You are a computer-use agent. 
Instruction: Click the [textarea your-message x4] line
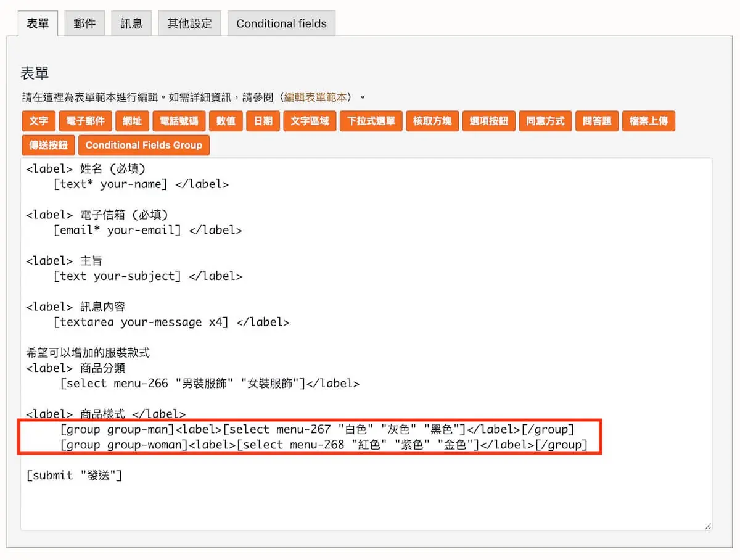tap(171, 322)
